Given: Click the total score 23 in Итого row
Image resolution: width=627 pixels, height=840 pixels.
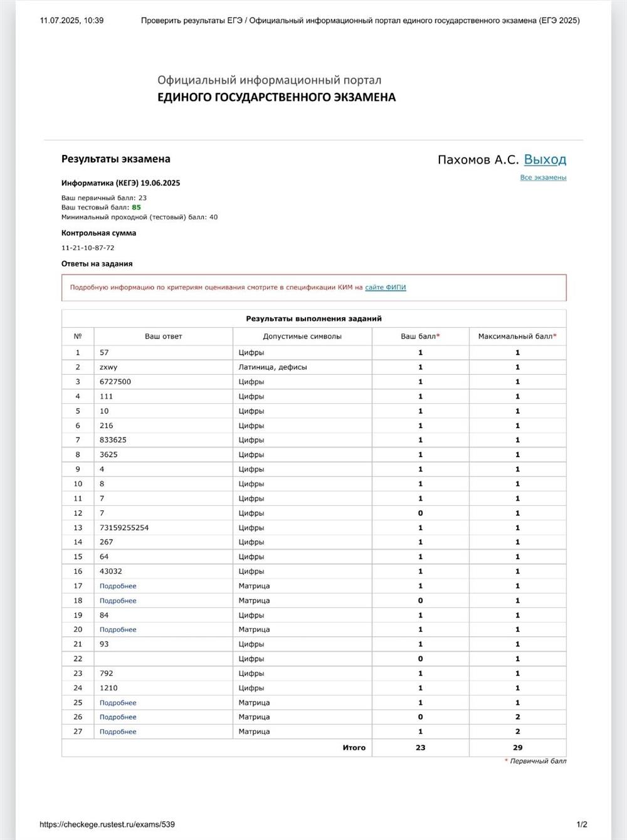Looking at the screenshot, I should (x=420, y=748).
